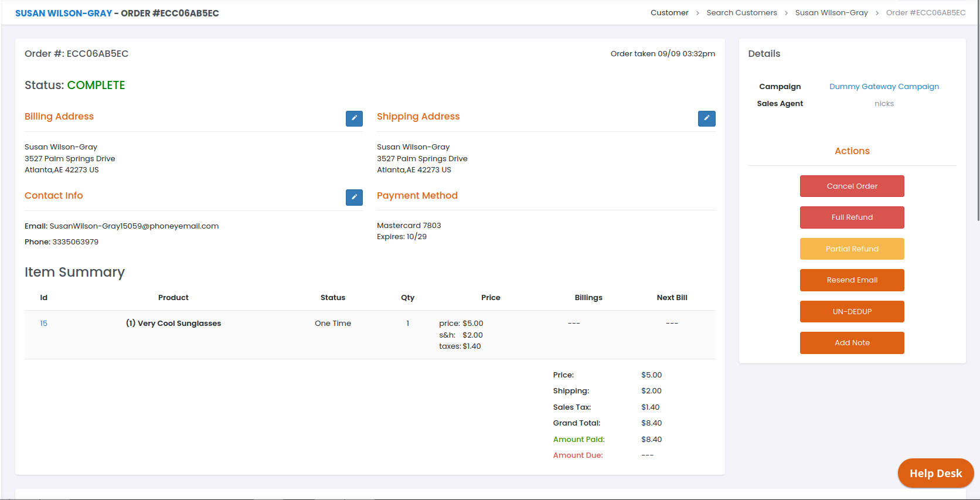
Task: Click the Cancel Order button
Action: coord(852,186)
